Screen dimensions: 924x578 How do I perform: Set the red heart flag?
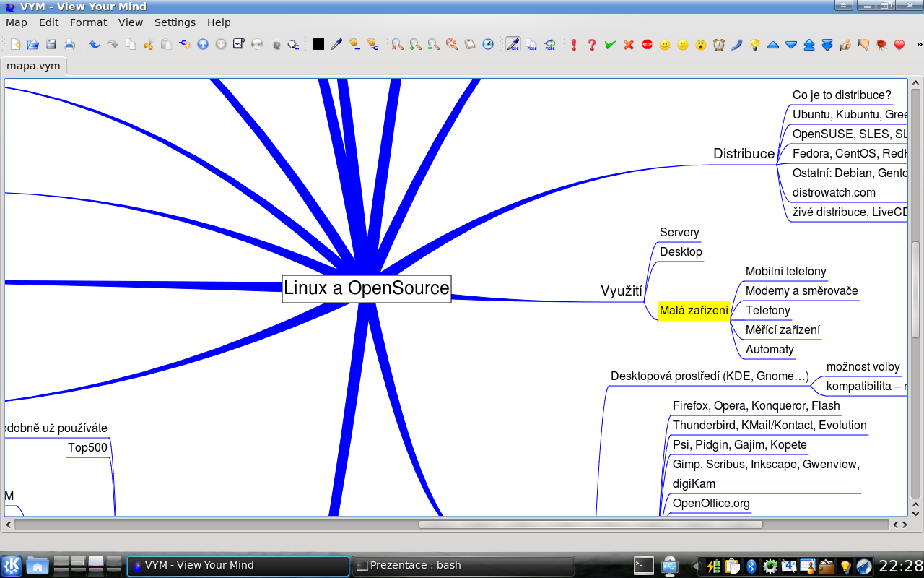899,44
